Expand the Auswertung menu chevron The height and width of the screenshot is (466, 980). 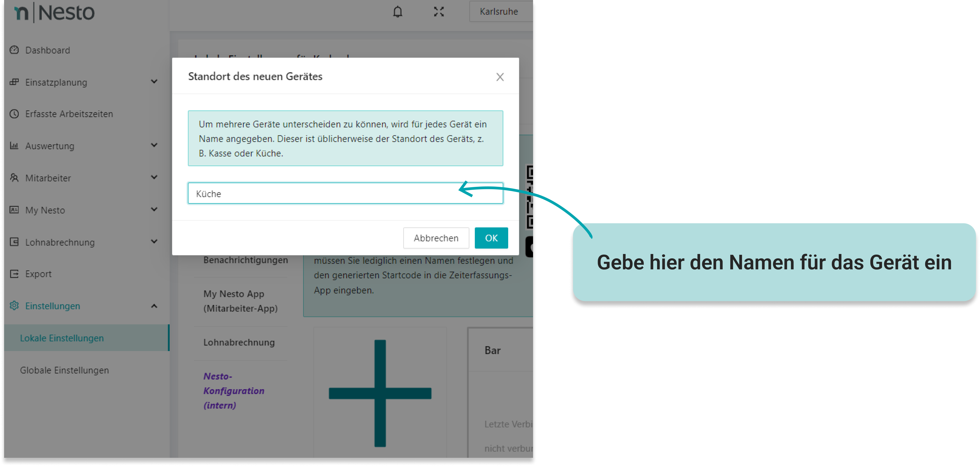[154, 145]
